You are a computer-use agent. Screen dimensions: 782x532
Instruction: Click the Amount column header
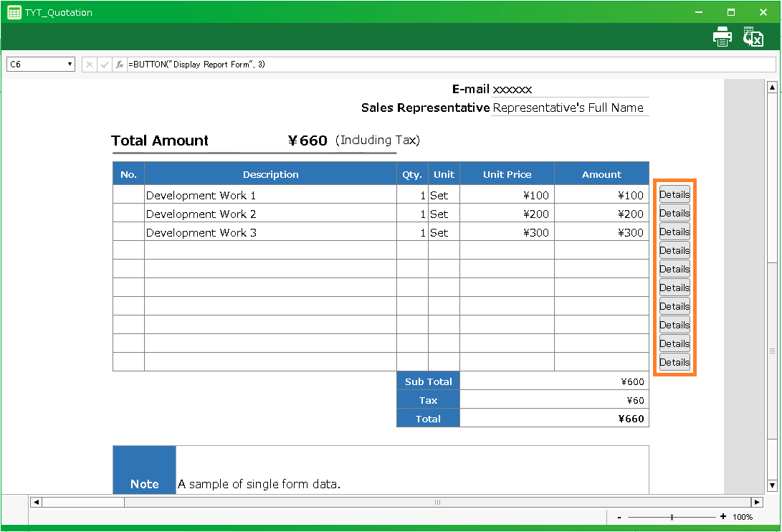pyautogui.click(x=601, y=174)
